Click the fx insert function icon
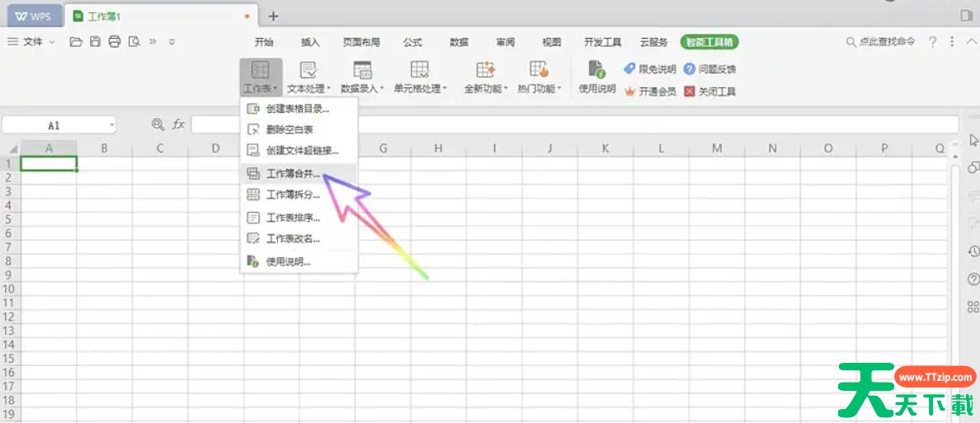The height and width of the screenshot is (423, 980). pyautogui.click(x=178, y=125)
